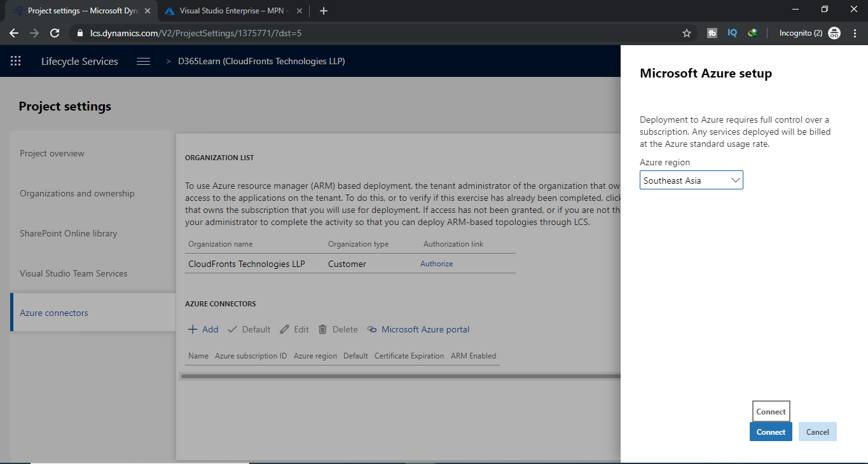Click the Azure region column header
The height and width of the screenshot is (464, 868).
315,356
